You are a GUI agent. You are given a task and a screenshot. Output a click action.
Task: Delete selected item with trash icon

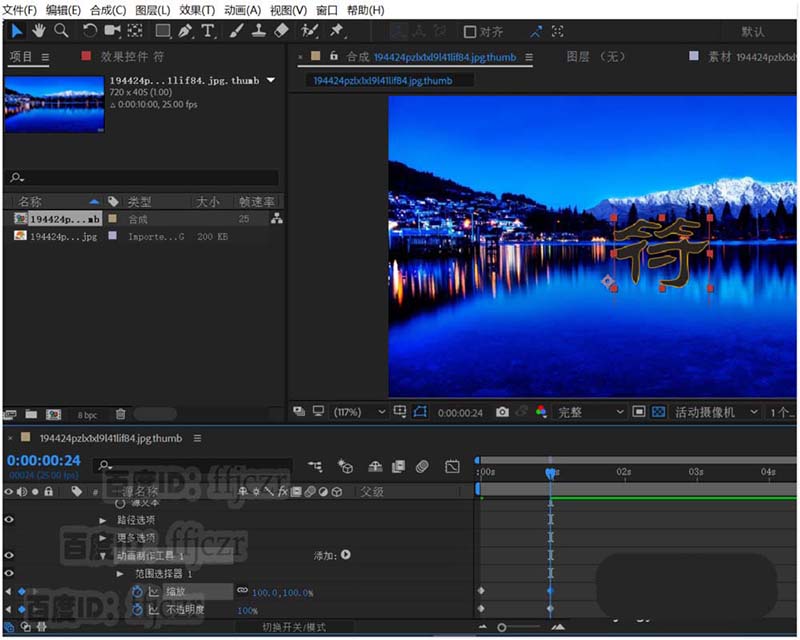(x=120, y=413)
